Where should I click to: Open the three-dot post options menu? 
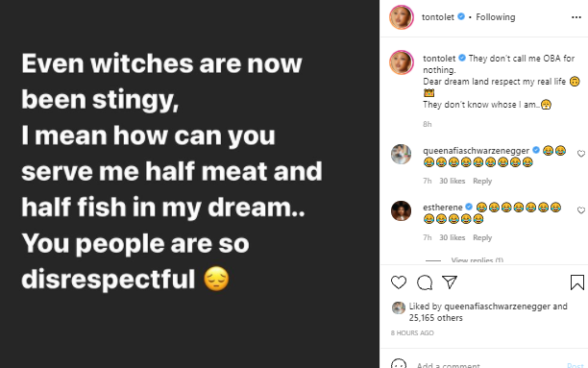coord(576,17)
